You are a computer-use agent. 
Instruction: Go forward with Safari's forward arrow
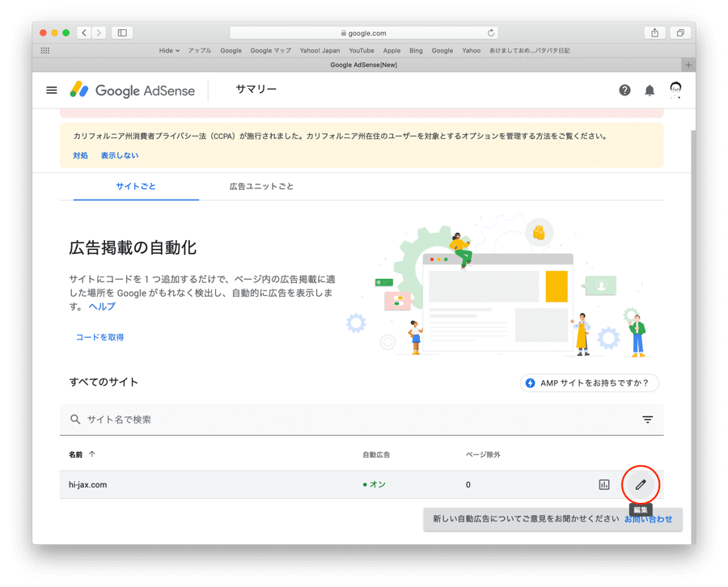click(x=99, y=32)
